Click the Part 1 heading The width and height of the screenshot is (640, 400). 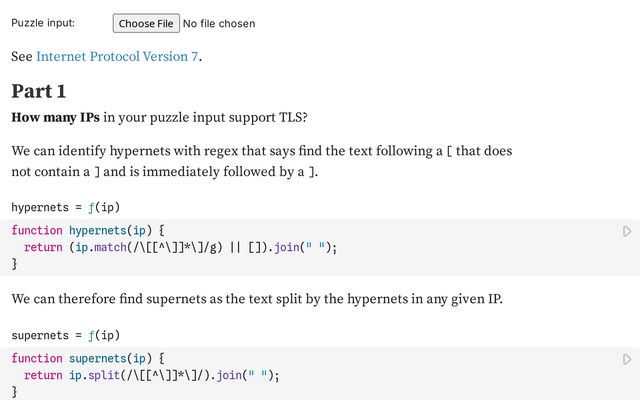point(39,91)
